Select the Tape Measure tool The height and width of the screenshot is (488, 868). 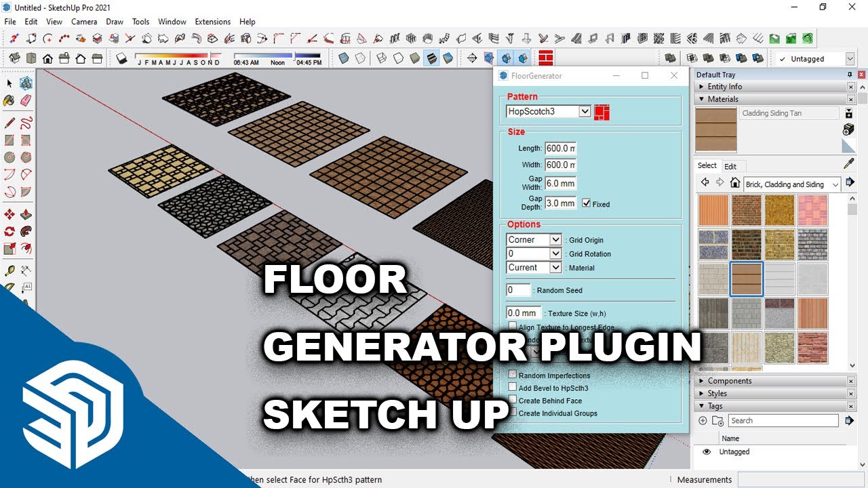9,271
